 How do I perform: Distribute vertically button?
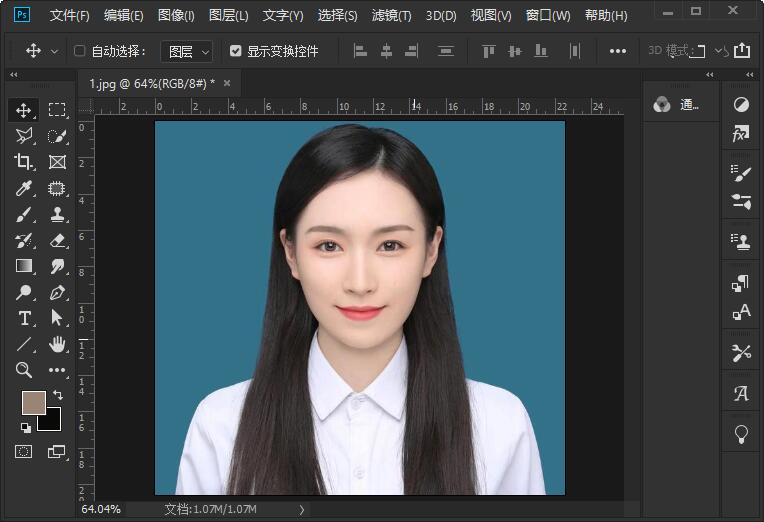[446, 51]
